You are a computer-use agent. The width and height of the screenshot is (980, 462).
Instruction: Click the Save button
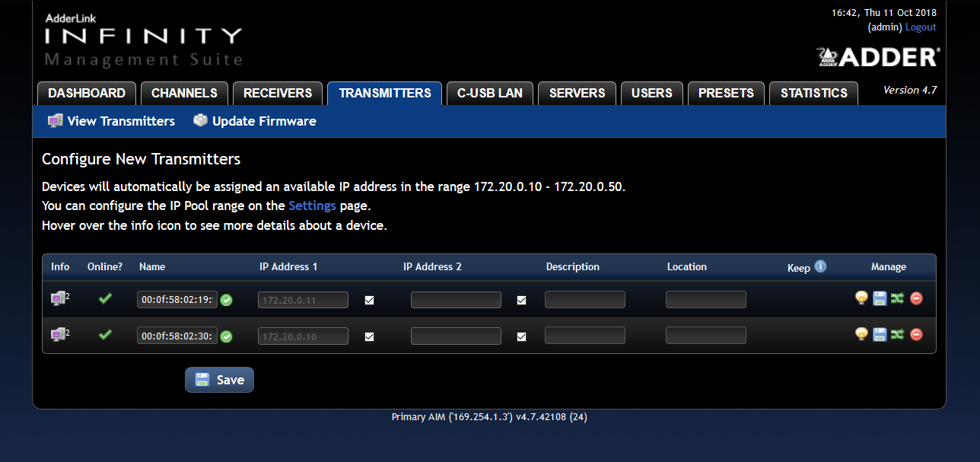219,380
